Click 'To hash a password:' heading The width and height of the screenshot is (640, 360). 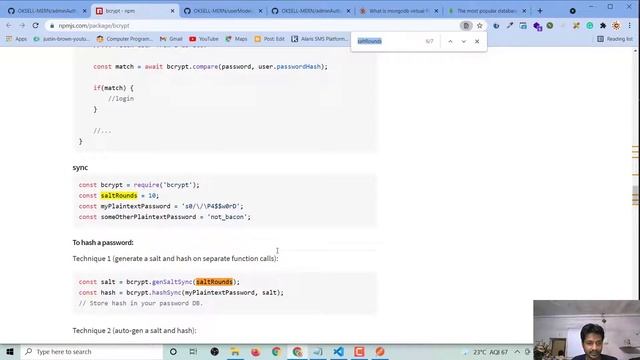[103, 242]
